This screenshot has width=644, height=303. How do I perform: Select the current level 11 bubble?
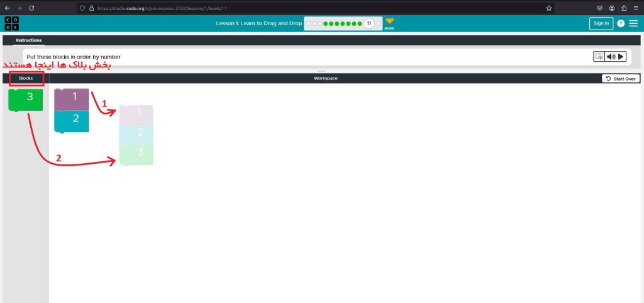coord(369,23)
